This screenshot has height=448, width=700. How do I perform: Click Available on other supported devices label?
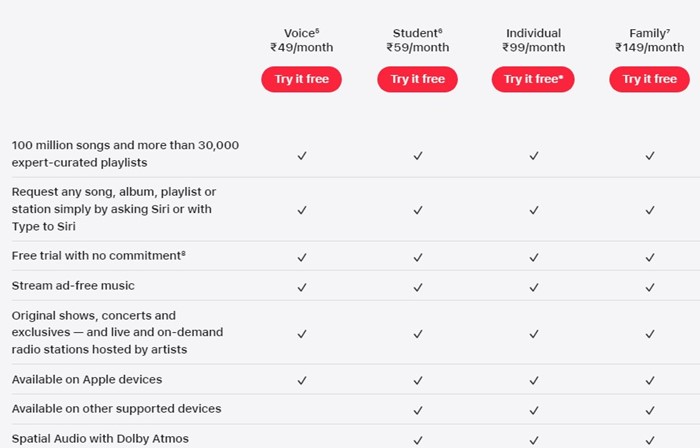coord(116,409)
